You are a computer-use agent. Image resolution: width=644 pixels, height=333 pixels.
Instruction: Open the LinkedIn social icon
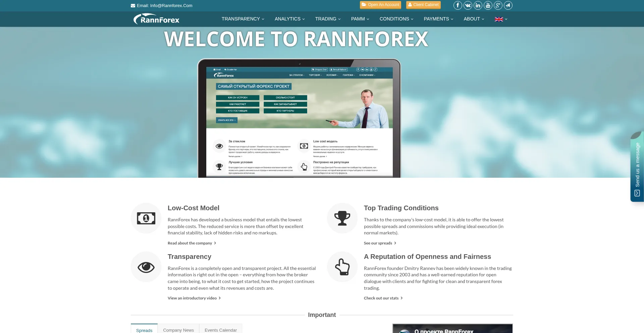[478, 5]
